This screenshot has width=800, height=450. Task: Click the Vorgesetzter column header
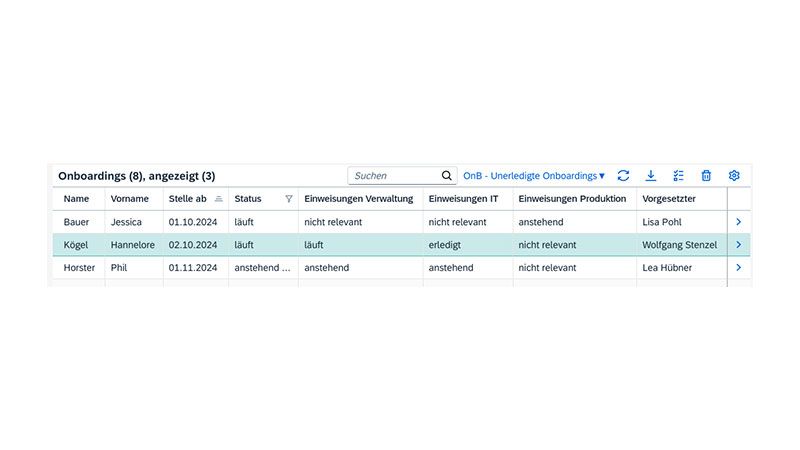click(669, 199)
